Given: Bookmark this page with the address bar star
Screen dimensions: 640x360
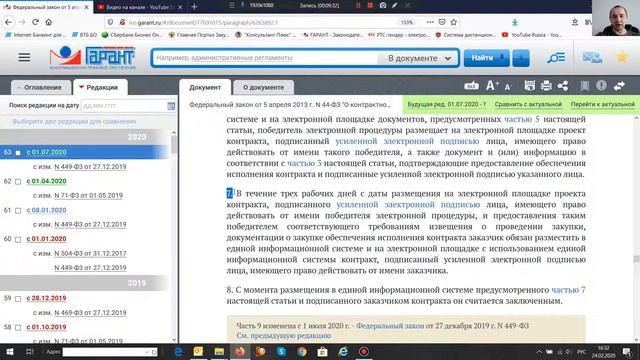Looking at the screenshot, I should pyautogui.click(x=453, y=22).
